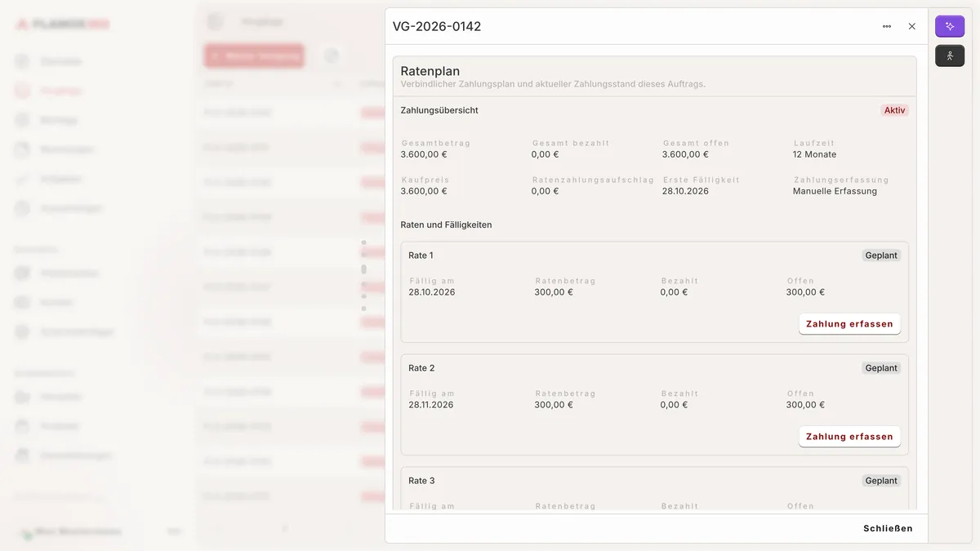Click the Rate 1 card title
Viewport: 980px width, 551px height.
point(421,256)
